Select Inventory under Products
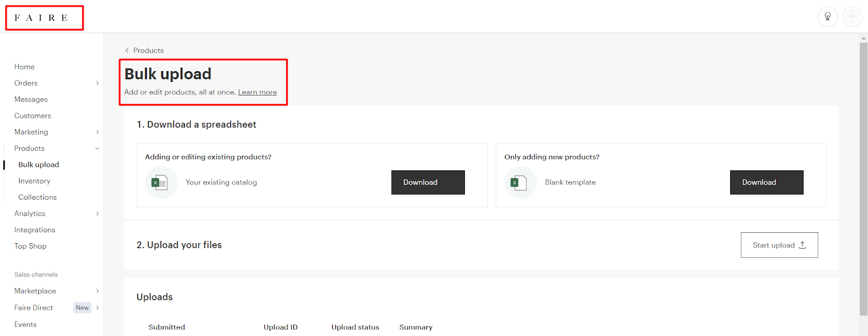868x336 pixels. point(34,181)
